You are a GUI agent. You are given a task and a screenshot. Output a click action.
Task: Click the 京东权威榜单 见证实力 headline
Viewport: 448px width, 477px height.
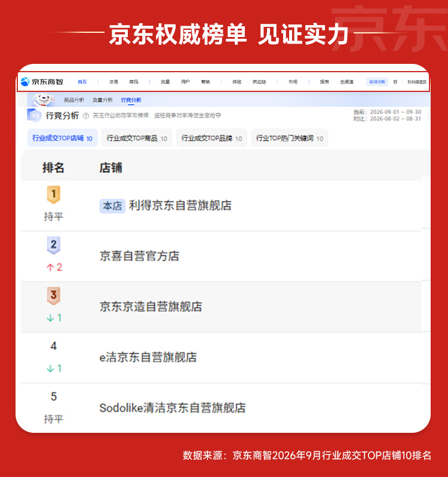(229, 35)
